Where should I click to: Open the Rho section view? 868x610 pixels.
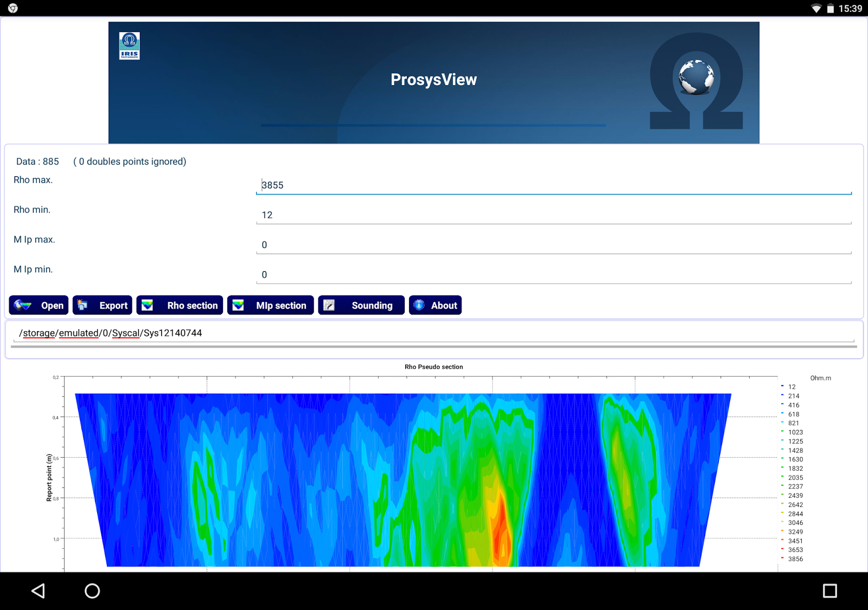point(179,305)
